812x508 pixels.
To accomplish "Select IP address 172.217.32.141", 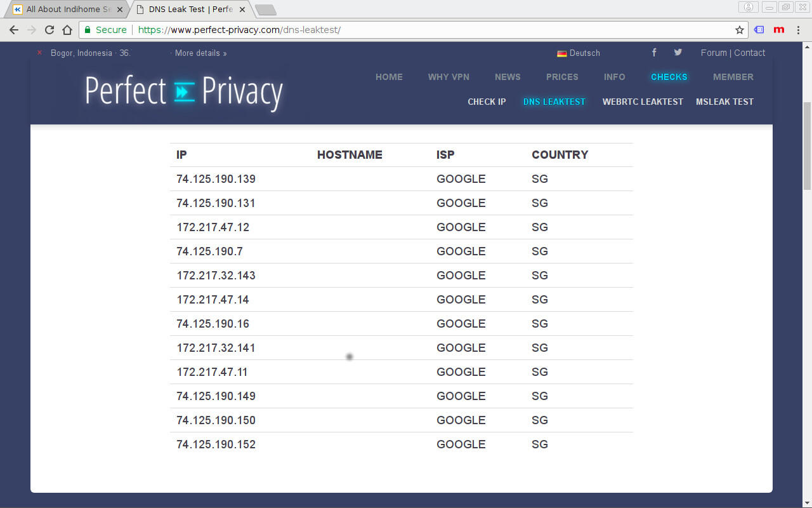I will 216,348.
